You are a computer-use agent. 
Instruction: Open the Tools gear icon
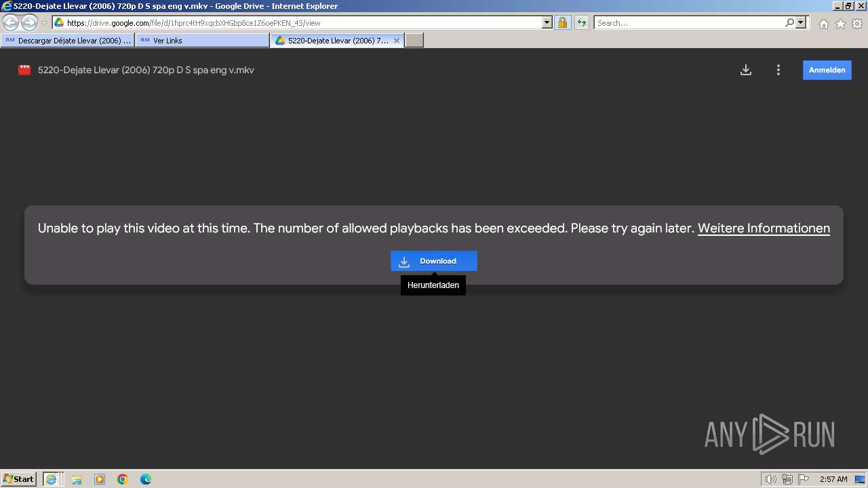[857, 24]
